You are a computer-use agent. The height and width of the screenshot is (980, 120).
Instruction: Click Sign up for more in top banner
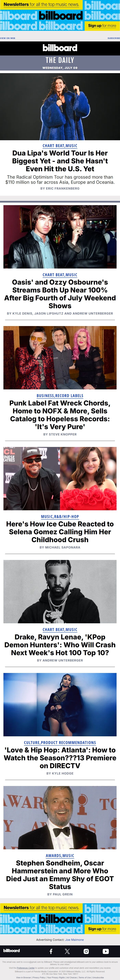coord(102,26)
